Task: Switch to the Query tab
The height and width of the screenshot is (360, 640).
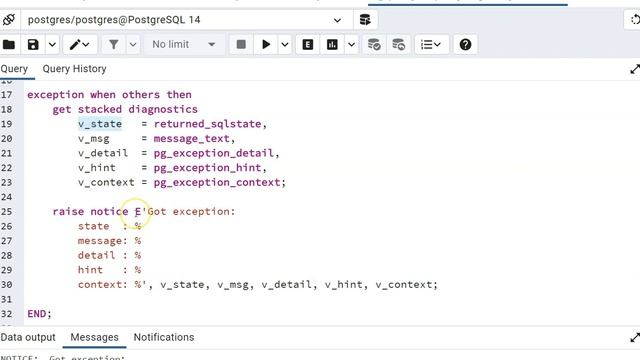Action: (14, 69)
